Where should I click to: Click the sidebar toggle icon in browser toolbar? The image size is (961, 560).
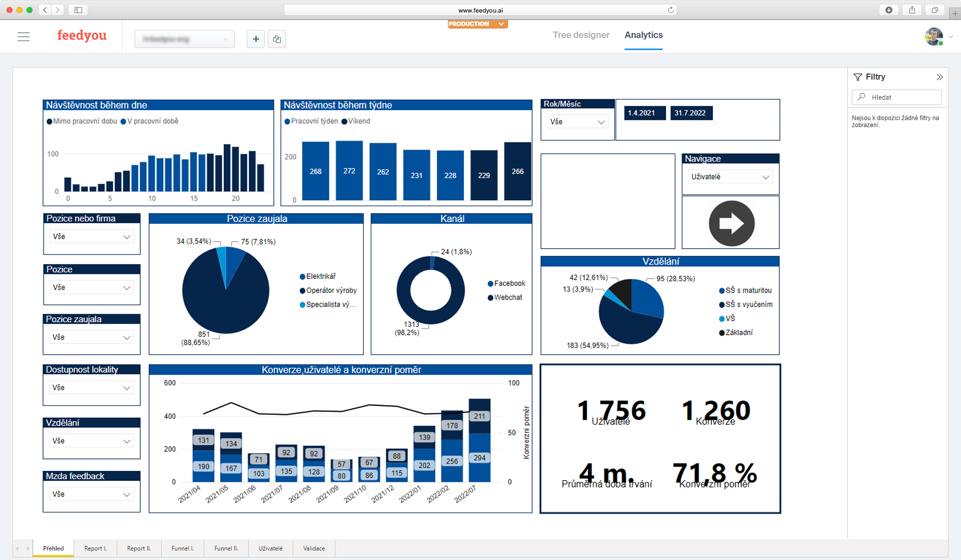coord(79,10)
